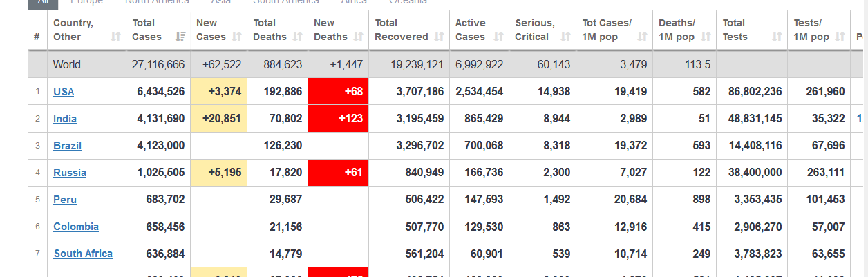Open the Colombia country link
Image resolution: width=868 pixels, height=277 pixels.
[76, 227]
